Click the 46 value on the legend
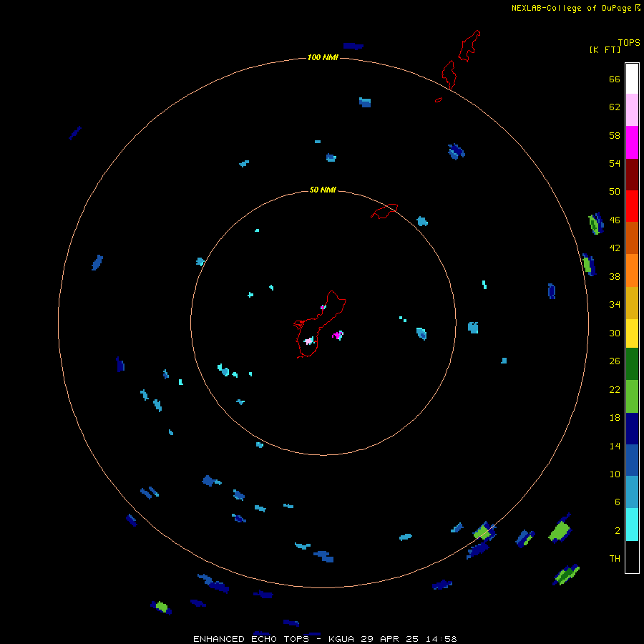Screen dimensions: 644x644 [x=615, y=220]
